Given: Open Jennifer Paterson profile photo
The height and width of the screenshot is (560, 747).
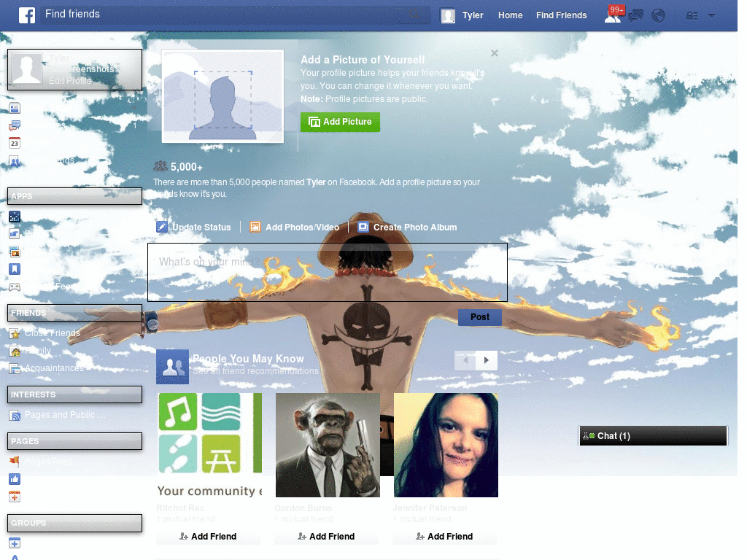Looking at the screenshot, I should pos(446,446).
